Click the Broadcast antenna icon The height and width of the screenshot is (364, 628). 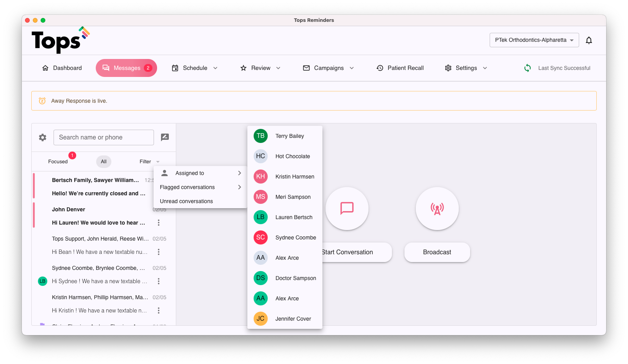437,208
